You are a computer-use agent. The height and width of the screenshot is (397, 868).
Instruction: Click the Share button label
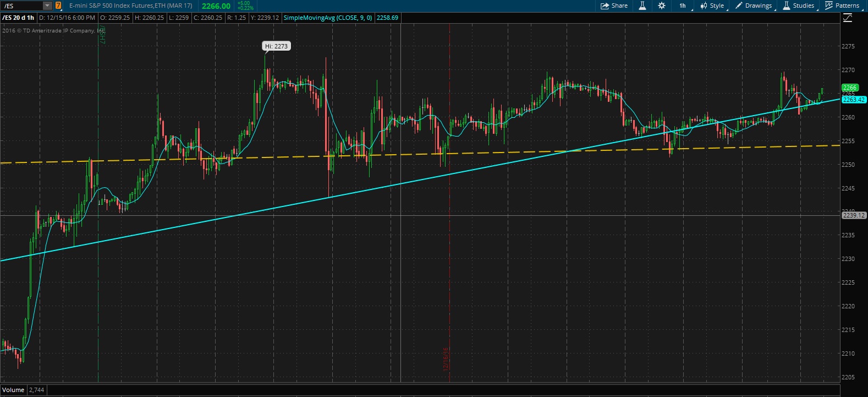[x=619, y=6]
